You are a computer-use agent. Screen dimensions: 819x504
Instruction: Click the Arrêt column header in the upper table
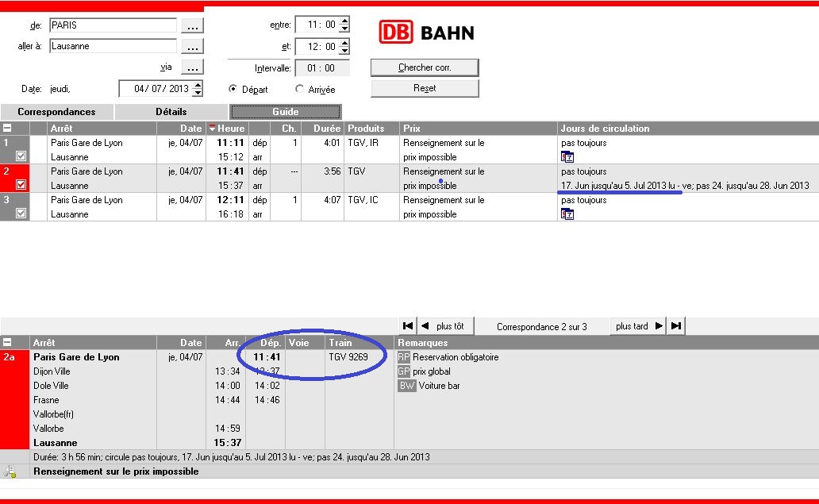coord(102,128)
